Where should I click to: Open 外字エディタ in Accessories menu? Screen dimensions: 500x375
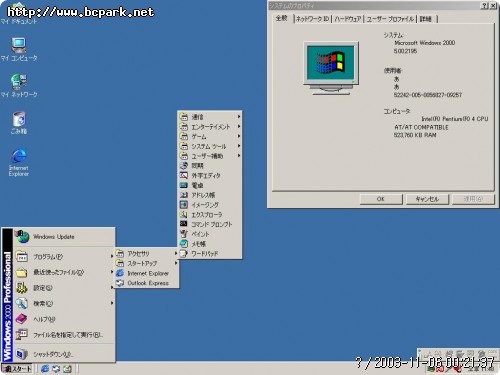coord(210,175)
